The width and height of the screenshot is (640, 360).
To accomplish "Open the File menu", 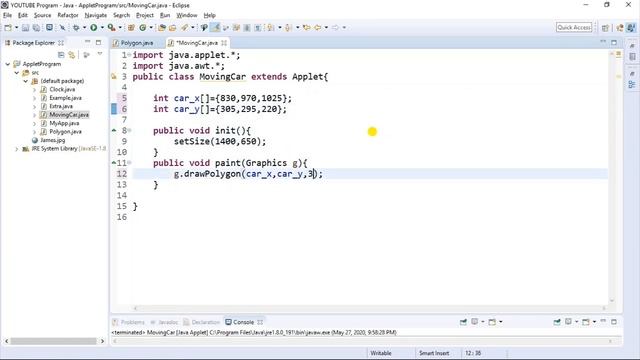I will coord(7,15).
